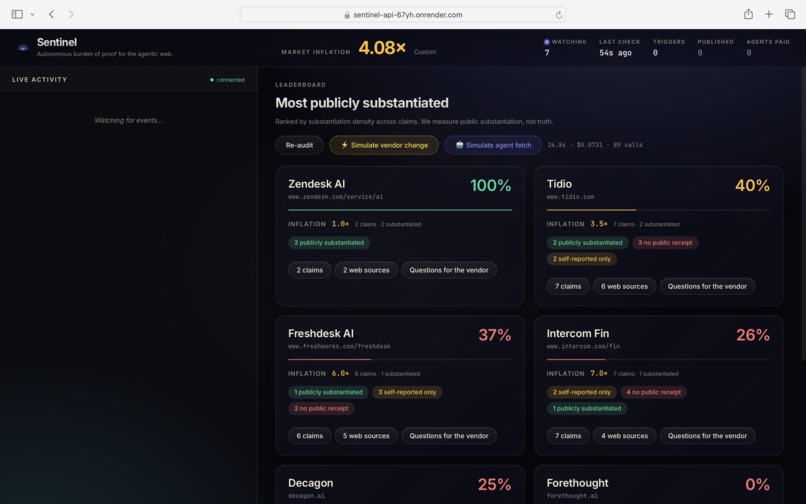Viewport: 806px width, 504px height.
Task: Click Freshdesk's 2 no public receipt tag
Action: point(321,409)
